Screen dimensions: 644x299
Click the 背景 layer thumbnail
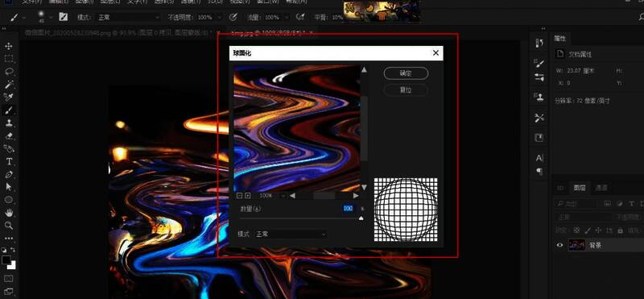(x=576, y=245)
